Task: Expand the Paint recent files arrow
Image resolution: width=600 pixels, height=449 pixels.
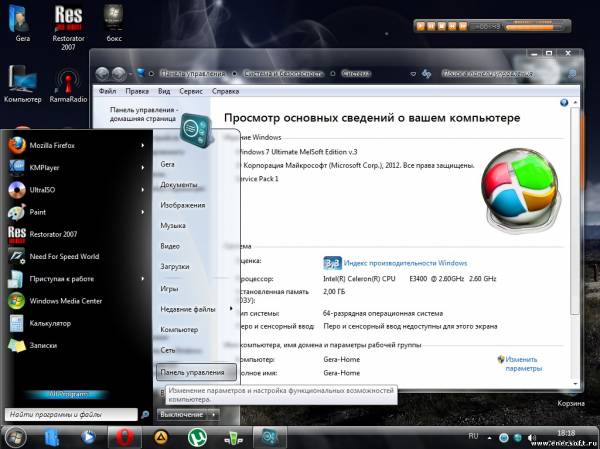Action: point(142,212)
